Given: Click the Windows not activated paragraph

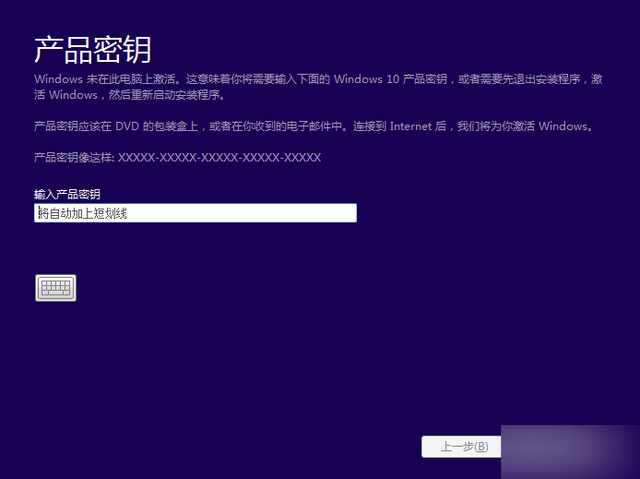Looking at the screenshot, I should point(318,87).
